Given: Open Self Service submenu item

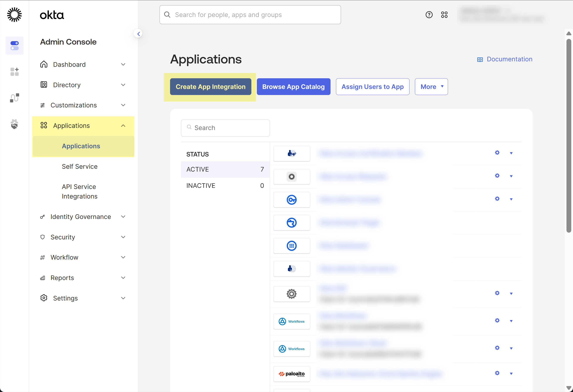Looking at the screenshot, I should tap(80, 167).
